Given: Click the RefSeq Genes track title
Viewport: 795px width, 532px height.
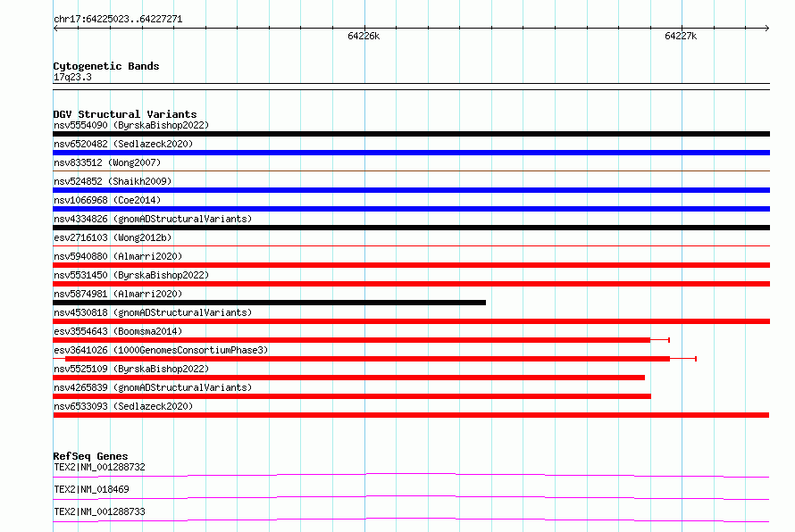Looking at the screenshot, I should [x=90, y=456].
